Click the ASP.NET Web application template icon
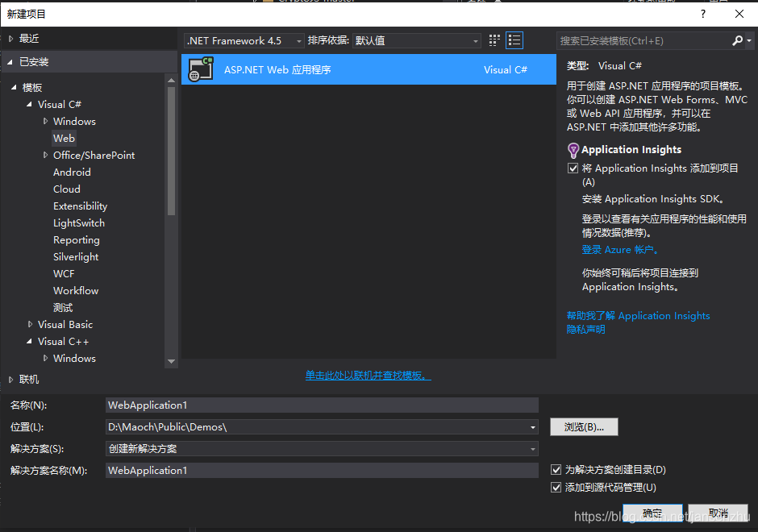 pyautogui.click(x=201, y=69)
